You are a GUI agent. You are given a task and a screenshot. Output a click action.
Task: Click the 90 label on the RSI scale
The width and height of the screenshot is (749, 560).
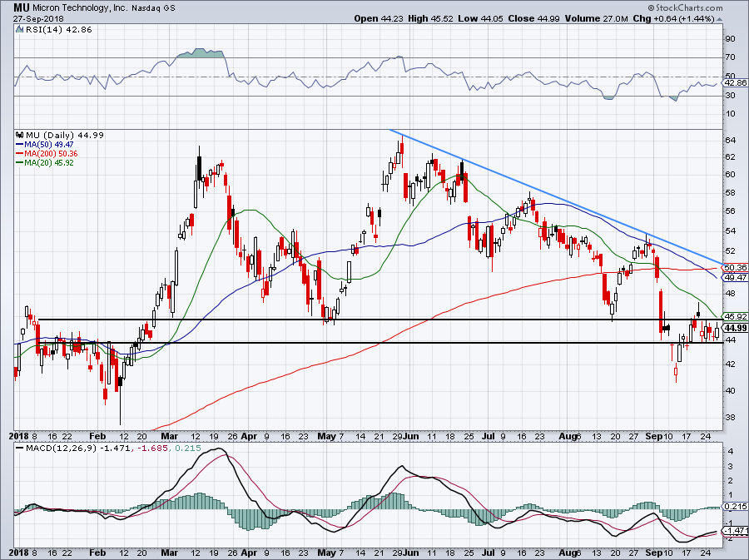[x=730, y=39]
